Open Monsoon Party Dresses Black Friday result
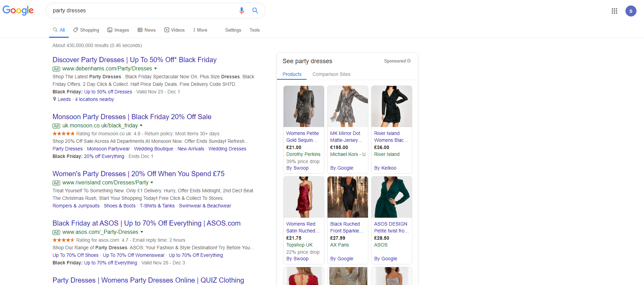This screenshot has height=285, width=644. point(132,117)
